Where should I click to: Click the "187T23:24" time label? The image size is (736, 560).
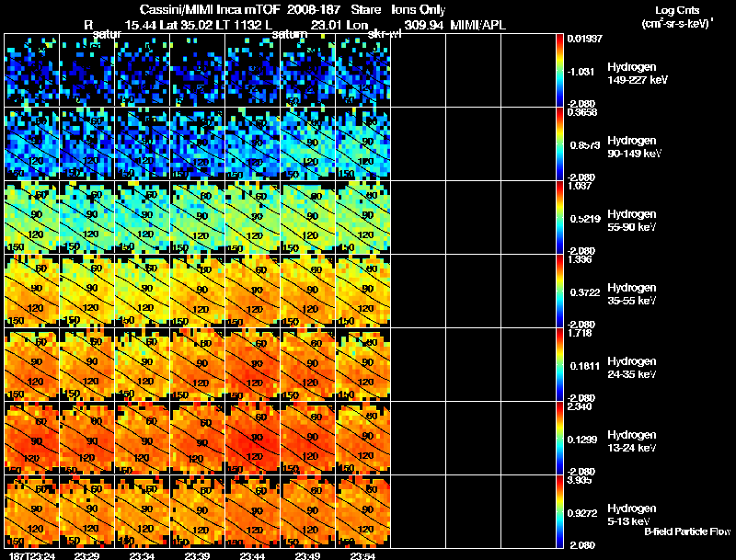pos(31,555)
